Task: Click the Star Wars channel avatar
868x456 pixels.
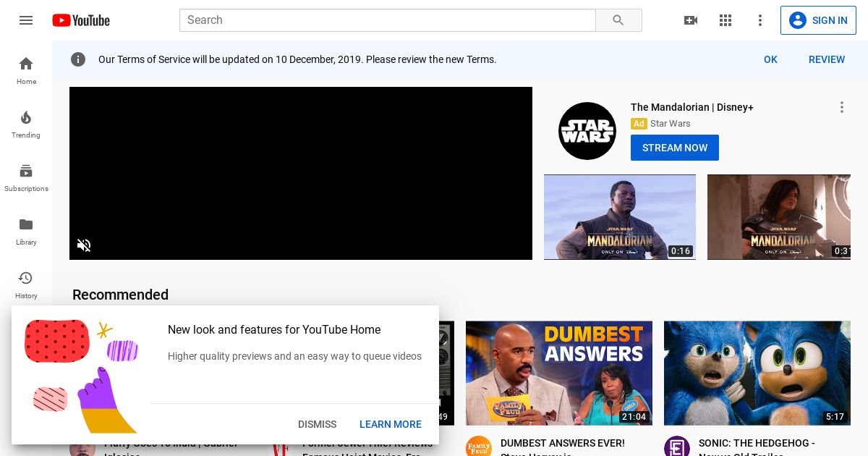Action: click(587, 131)
